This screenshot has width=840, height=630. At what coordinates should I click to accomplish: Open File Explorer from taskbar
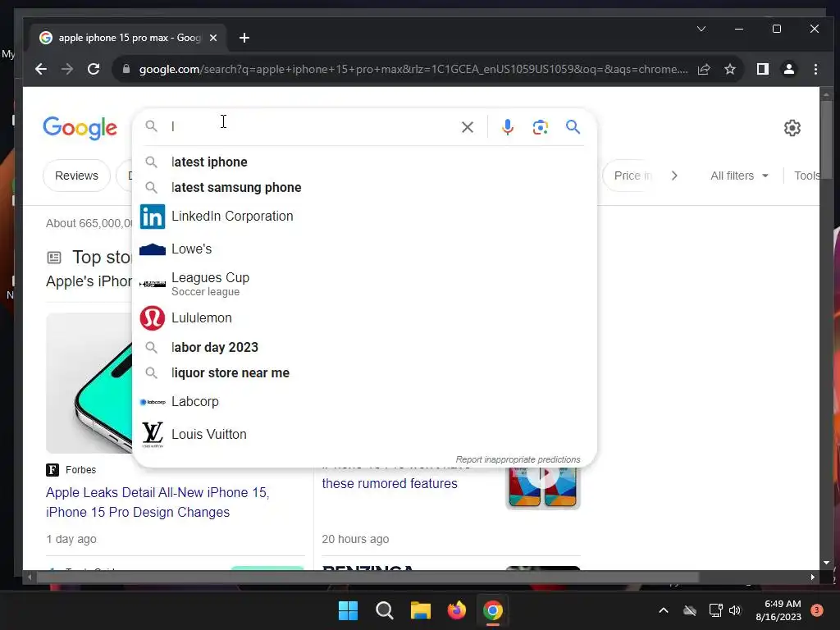click(x=421, y=610)
